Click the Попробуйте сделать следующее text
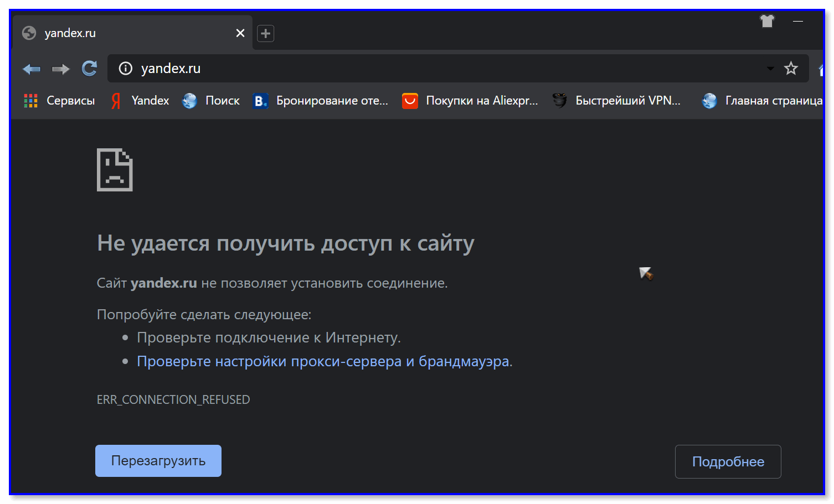The width and height of the screenshot is (834, 504). (x=204, y=315)
